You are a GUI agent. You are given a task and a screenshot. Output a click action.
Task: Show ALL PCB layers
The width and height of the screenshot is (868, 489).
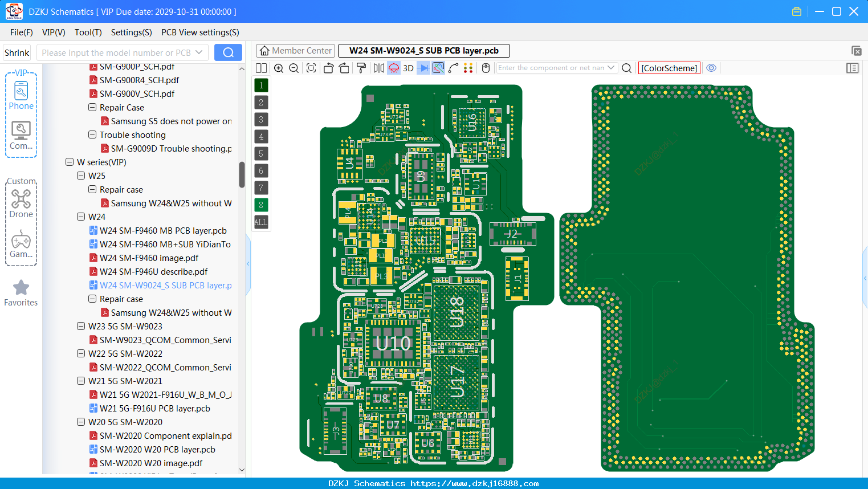(261, 222)
